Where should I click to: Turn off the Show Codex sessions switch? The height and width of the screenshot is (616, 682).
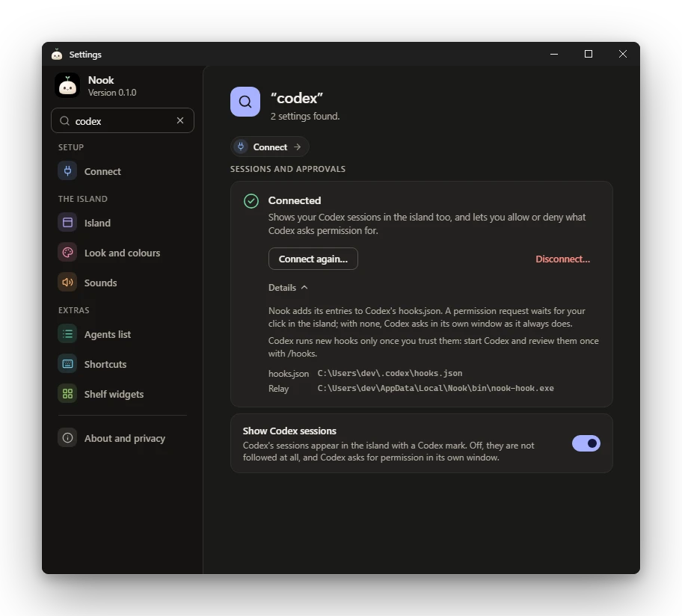click(x=586, y=443)
